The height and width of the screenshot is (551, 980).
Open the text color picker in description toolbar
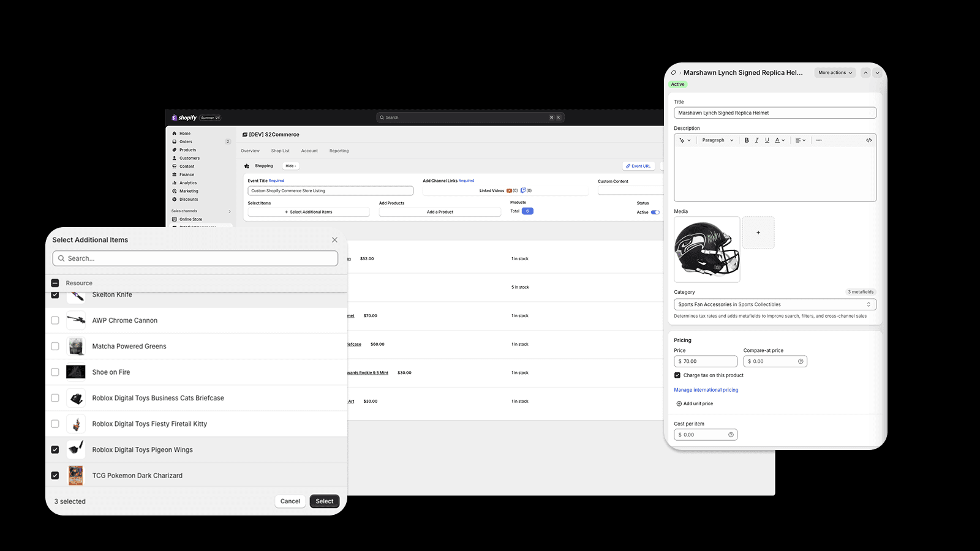point(778,140)
